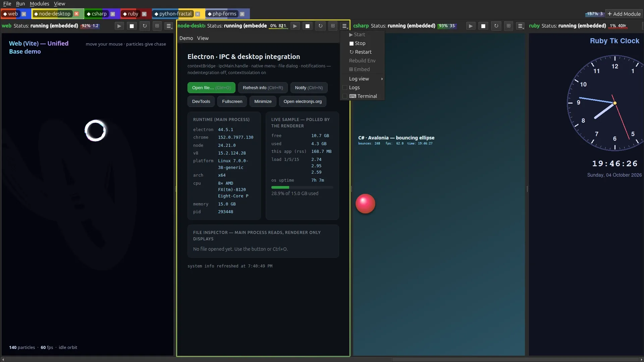Start the node-desktop module
The height and width of the screenshot is (362, 644).
[x=295, y=26]
